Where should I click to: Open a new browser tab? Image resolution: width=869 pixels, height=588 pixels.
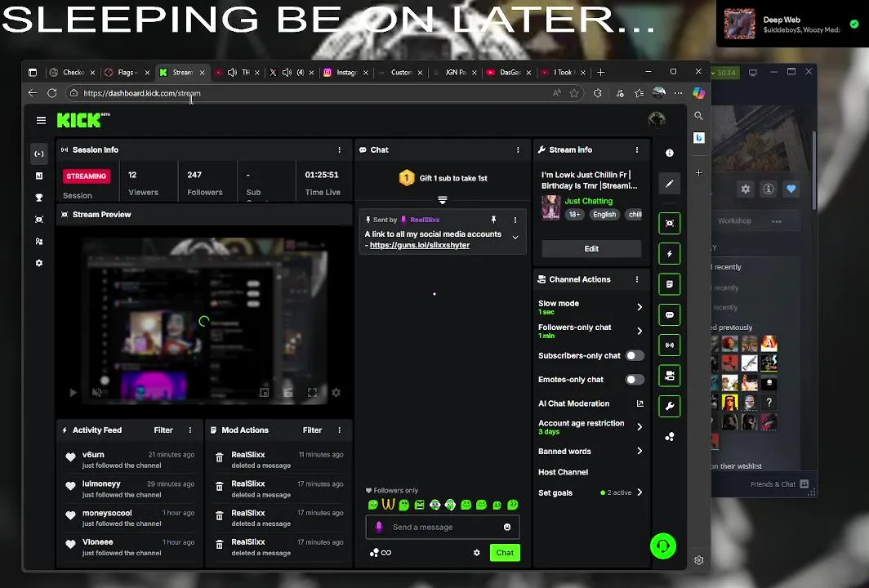[x=601, y=72]
